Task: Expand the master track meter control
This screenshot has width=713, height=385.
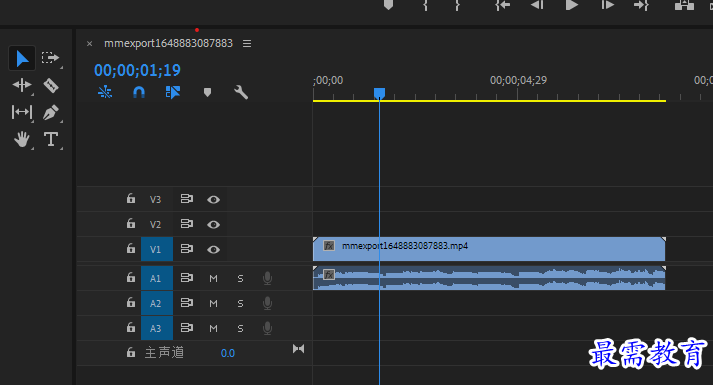Action: pos(298,349)
